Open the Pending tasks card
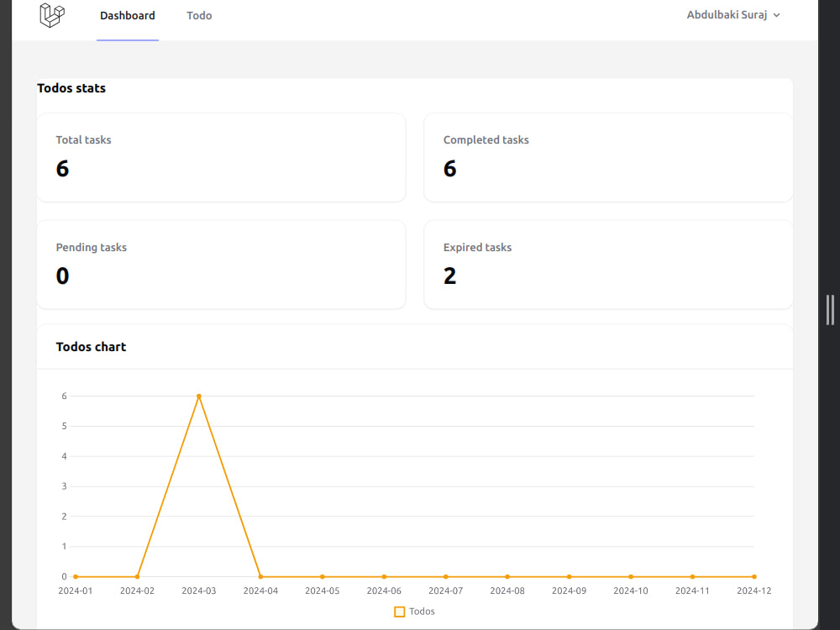Image resolution: width=840 pixels, height=630 pixels. coord(221,265)
